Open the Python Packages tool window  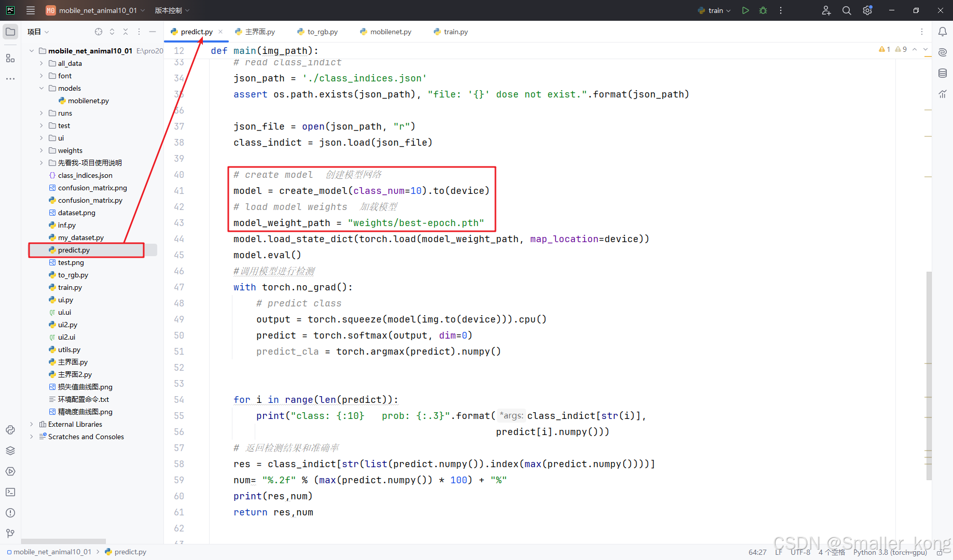(x=10, y=451)
